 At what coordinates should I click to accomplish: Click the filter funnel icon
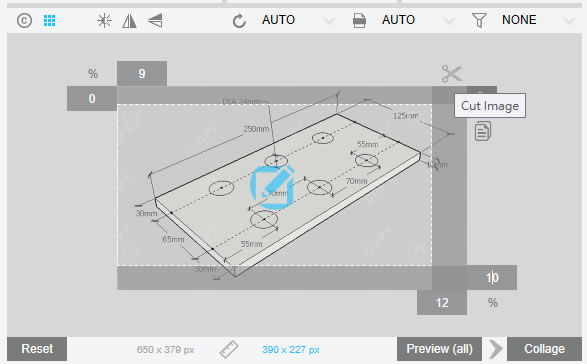[479, 20]
